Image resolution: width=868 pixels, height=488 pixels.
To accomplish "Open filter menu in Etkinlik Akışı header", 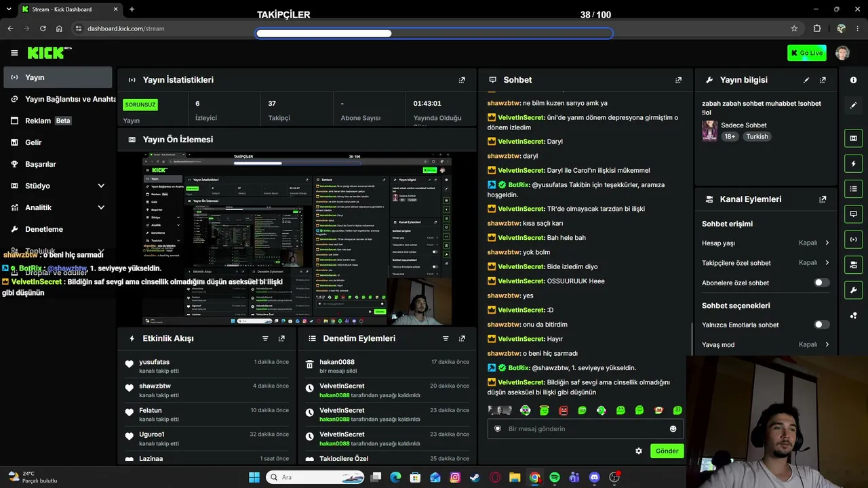I will tap(265, 338).
